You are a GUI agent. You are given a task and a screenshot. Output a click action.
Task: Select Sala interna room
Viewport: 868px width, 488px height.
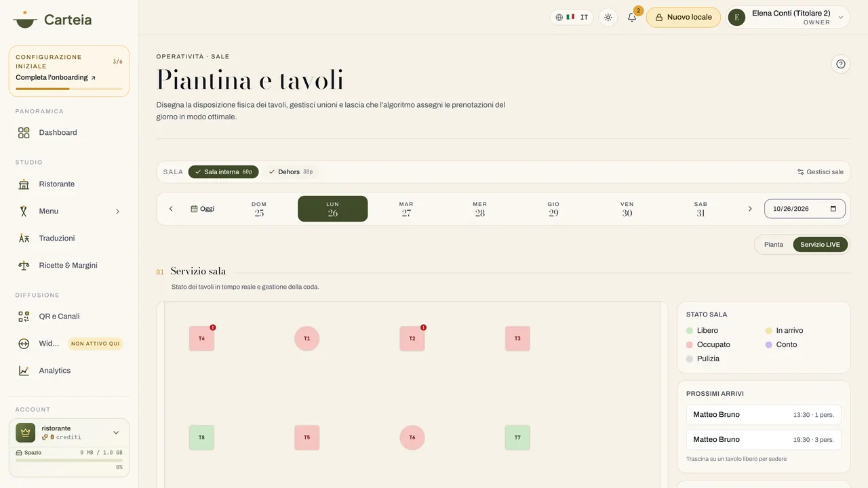223,172
